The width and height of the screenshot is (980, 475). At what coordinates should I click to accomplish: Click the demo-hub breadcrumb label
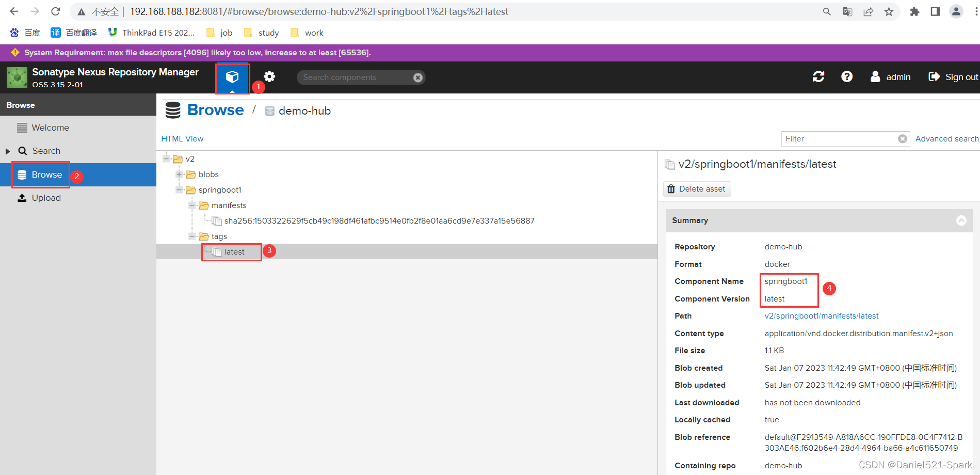coord(304,111)
